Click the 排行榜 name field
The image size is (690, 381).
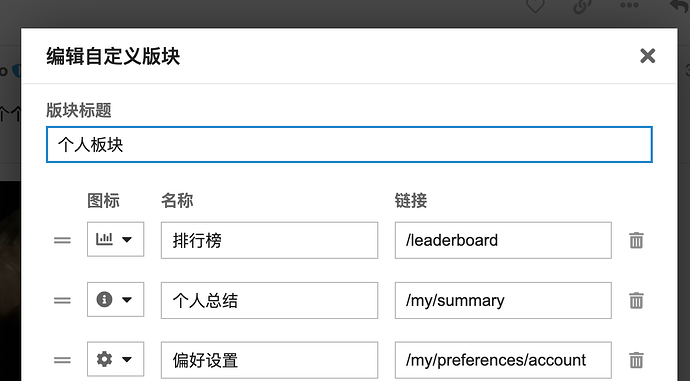coord(269,240)
